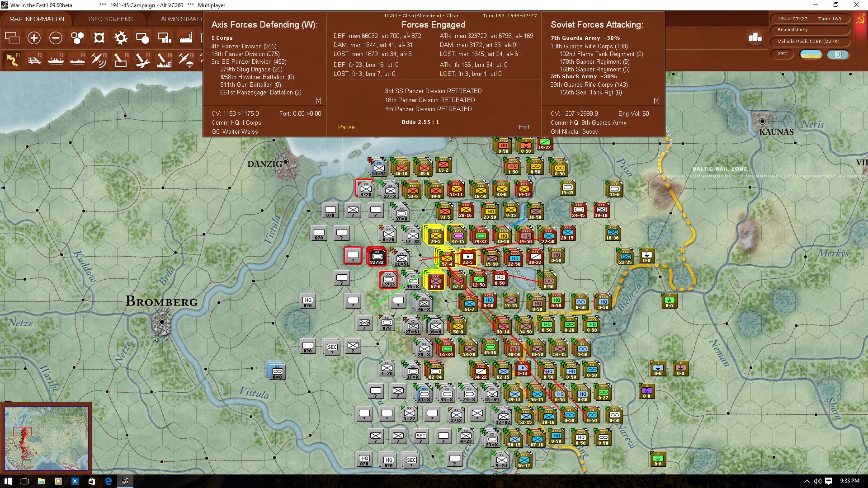This screenshot has height=488, width=868.
Task: Select Rail mode (F2)
Action: (x=34, y=60)
